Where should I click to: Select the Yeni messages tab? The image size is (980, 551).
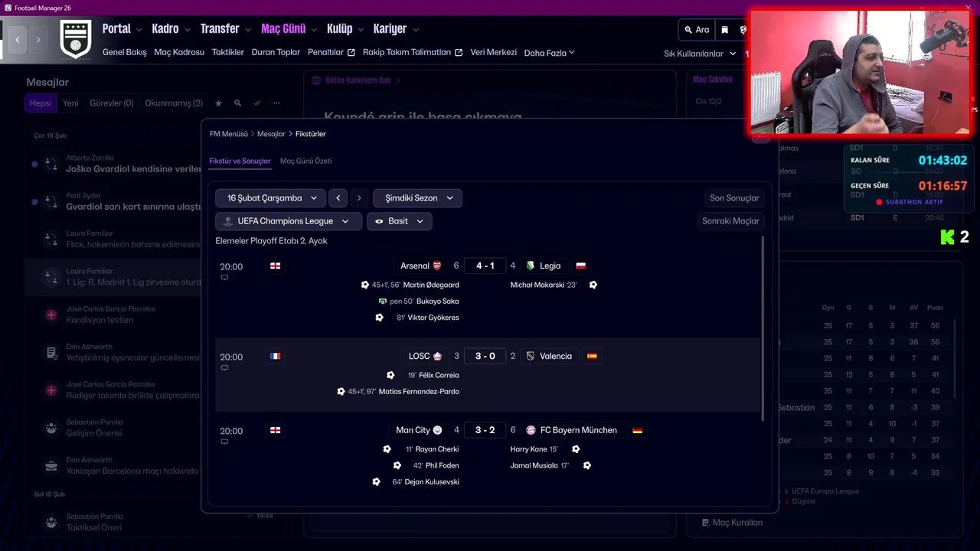coord(70,103)
